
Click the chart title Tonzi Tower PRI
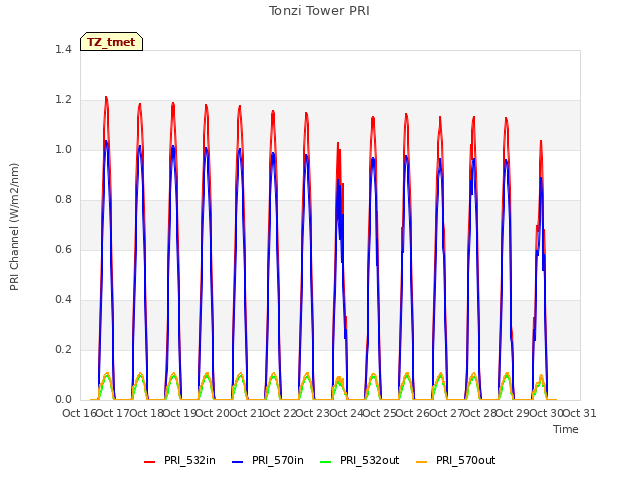coord(319,11)
